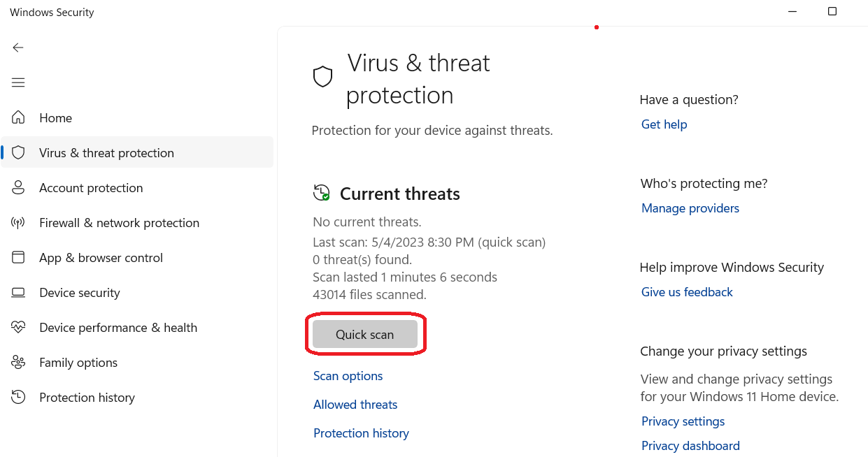The height and width of the screenshot is (457, 868).
Task: Open the hamburger navigation menu
Action: click(x=18, y=82)
